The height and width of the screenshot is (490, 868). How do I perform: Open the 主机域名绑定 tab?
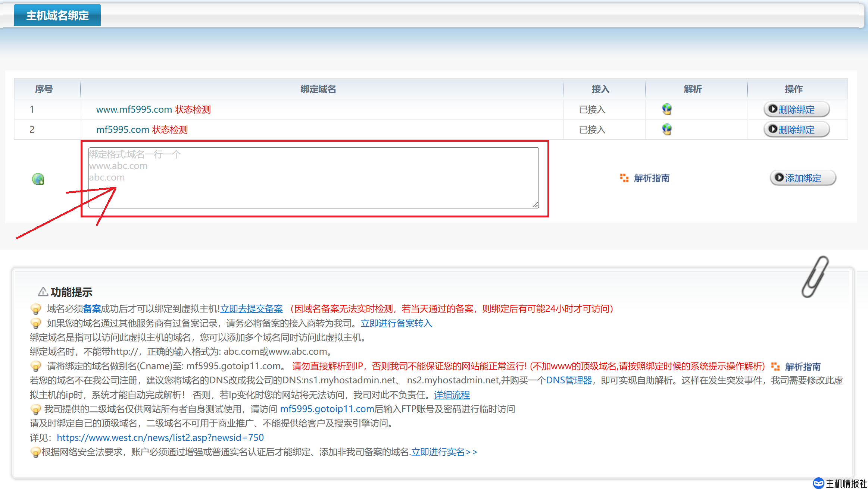(x=57, y=15)
